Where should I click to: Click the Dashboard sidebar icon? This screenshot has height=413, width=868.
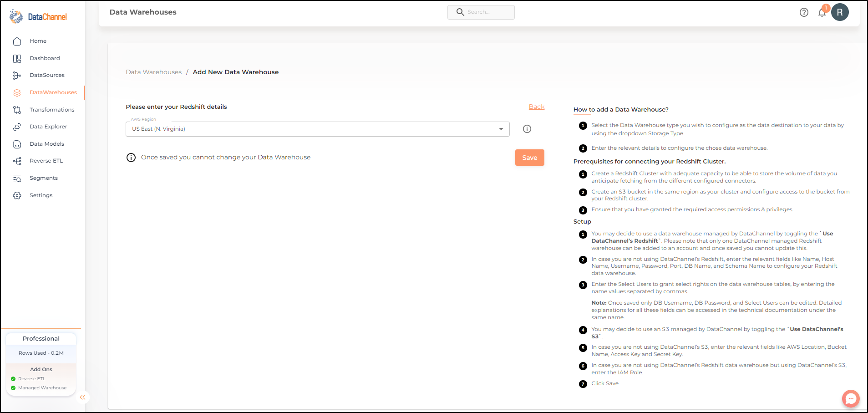click(17, 59)
